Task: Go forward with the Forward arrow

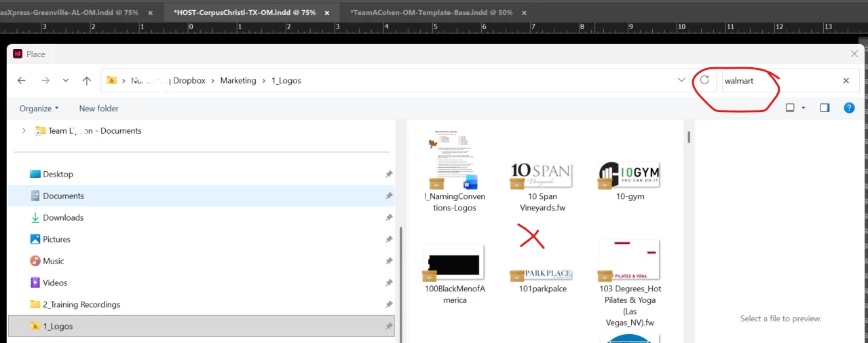Action: pyautogui.click(x=45, y=80)
